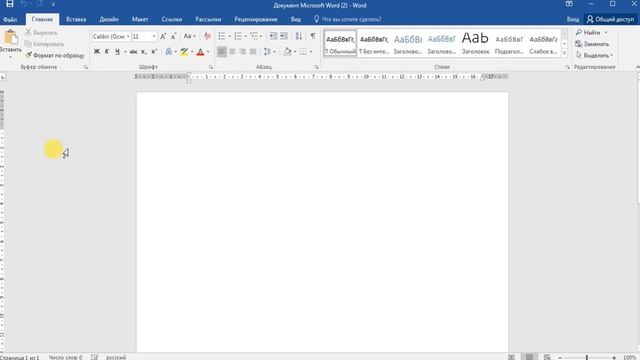Open the borders dropdown arrow

pos(311,51)
